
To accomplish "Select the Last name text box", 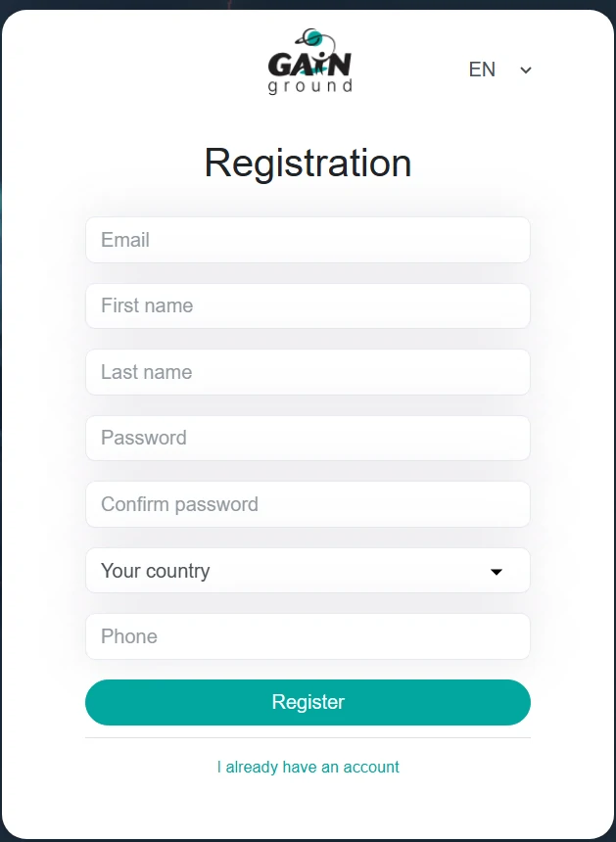I will point(308,372).
